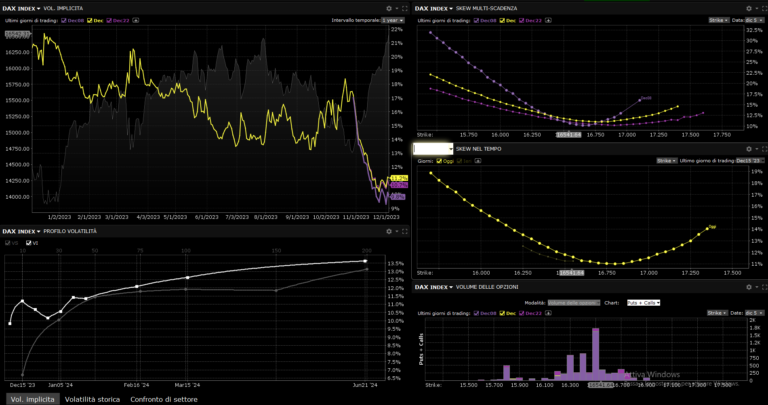Image resolution: width=768 pixels, height=405 pixels.
Task: Switch to Confronto di settore tab
Action: tap(164, 398)
